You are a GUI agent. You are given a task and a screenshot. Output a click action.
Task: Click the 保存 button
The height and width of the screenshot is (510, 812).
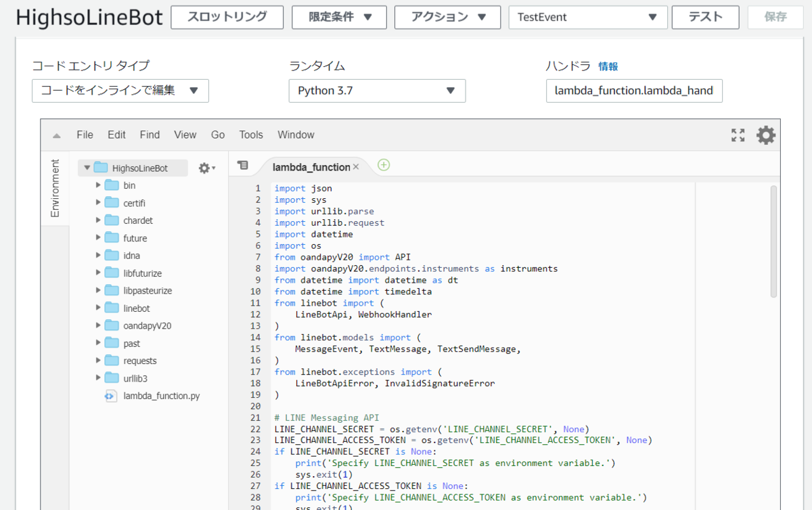click(x=775, y=18)
